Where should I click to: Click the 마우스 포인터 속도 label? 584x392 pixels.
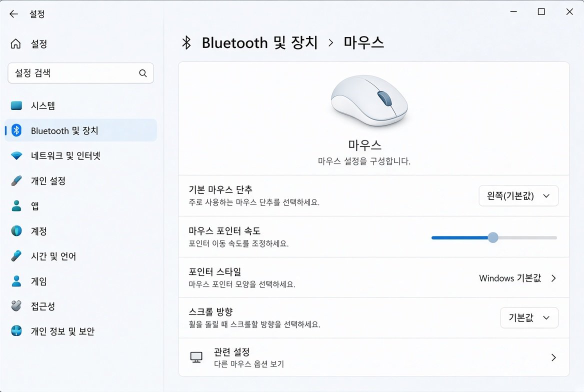coord(224,231)
